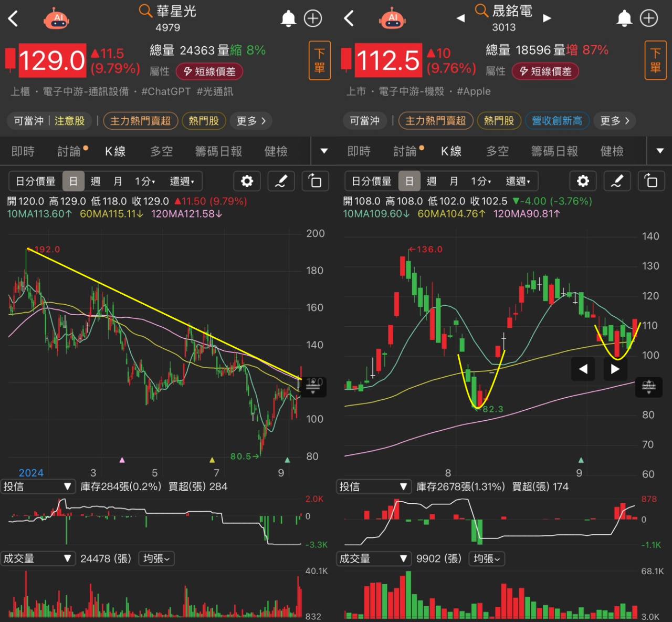Select the drawing pen tool on 晟銘電 chart
This screenshot has width=672, height=622.
tap(617, 181)
